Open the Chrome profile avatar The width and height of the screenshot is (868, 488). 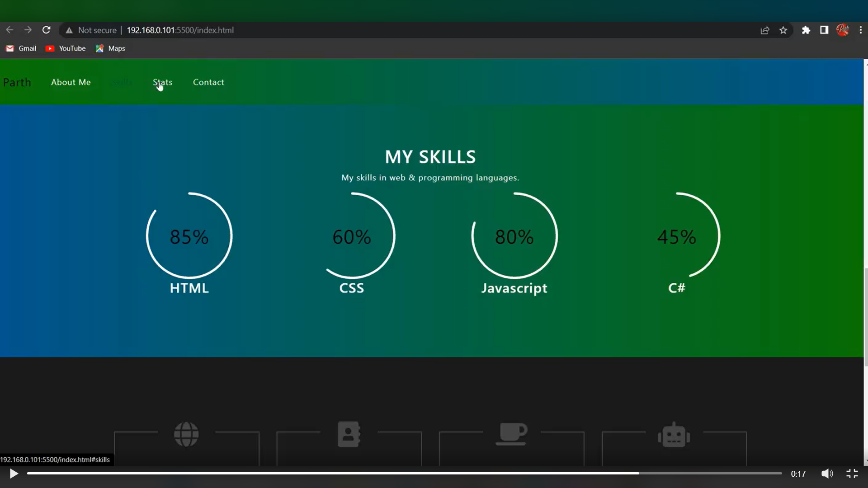[x=842, y=30]
